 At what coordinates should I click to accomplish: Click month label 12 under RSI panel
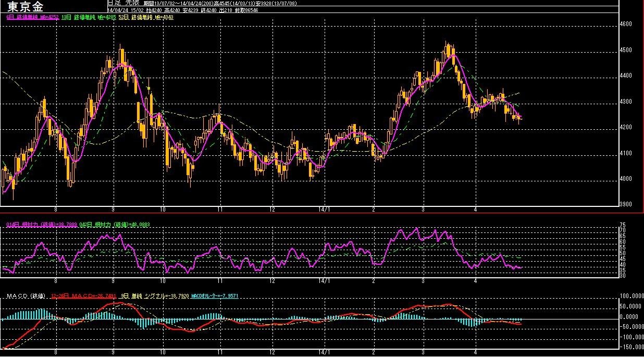click(272, 280)
